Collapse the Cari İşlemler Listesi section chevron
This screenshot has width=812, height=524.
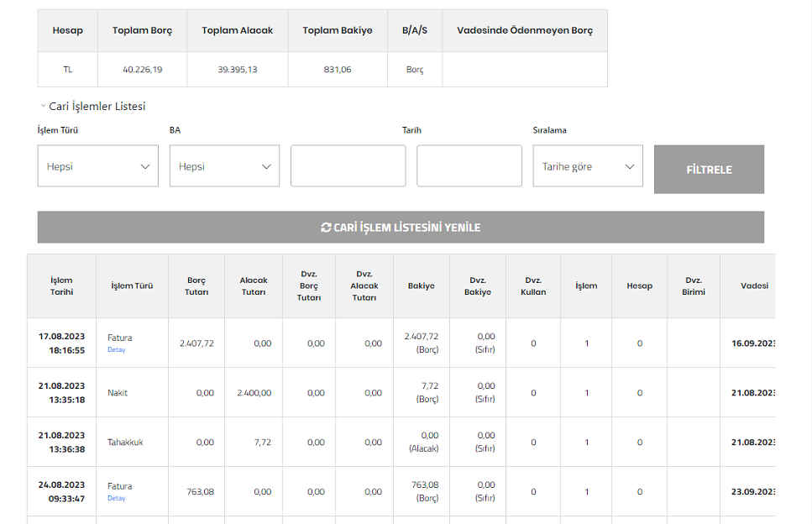43,107
